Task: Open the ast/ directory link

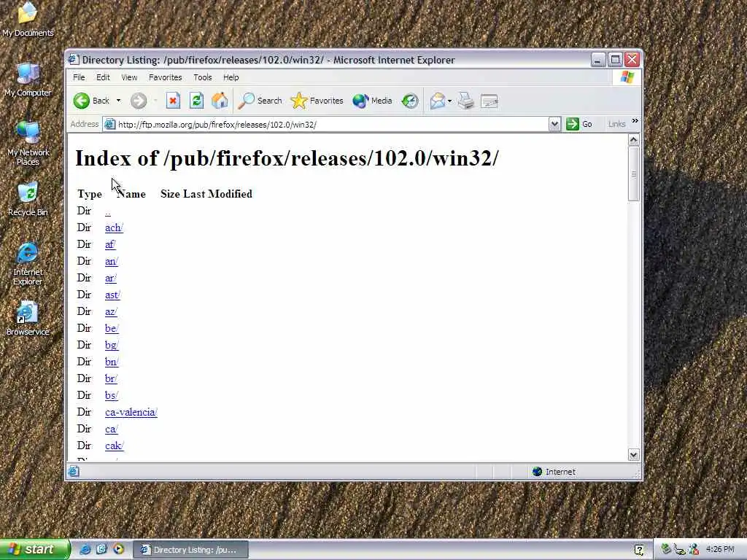Action: pos(112,295)
